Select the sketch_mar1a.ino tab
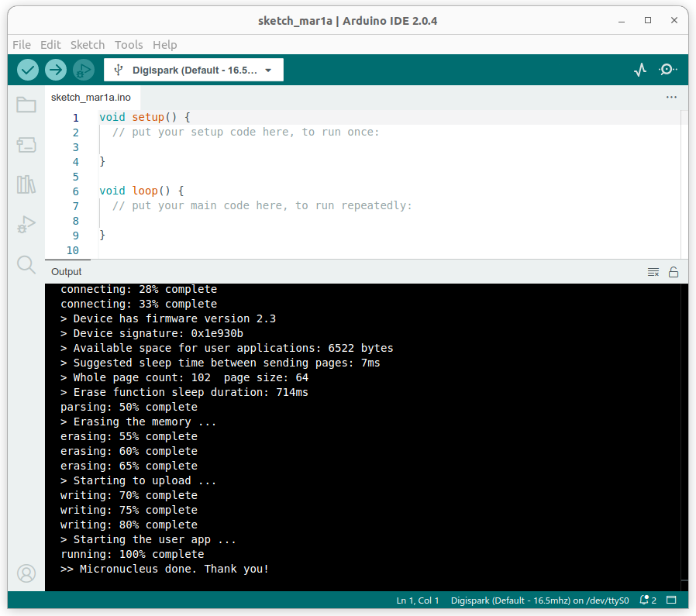This screenshot has width=696, height=616. click(x=91, y=98)
